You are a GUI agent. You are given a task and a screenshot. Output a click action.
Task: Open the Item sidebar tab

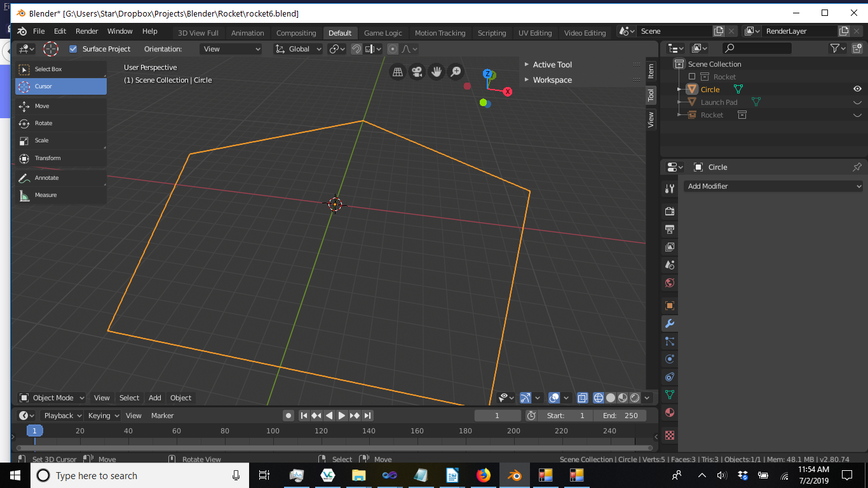click(651, 71)
